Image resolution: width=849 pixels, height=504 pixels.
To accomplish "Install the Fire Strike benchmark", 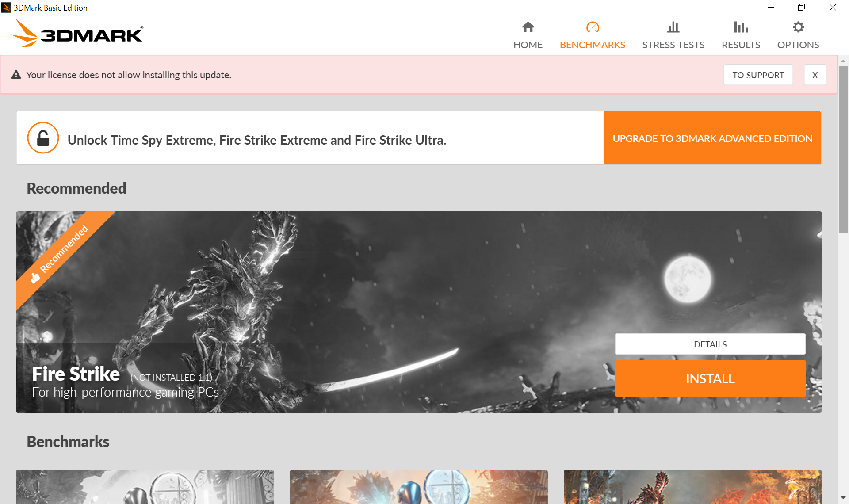I will pyautogui.click(x=710, y=378).
